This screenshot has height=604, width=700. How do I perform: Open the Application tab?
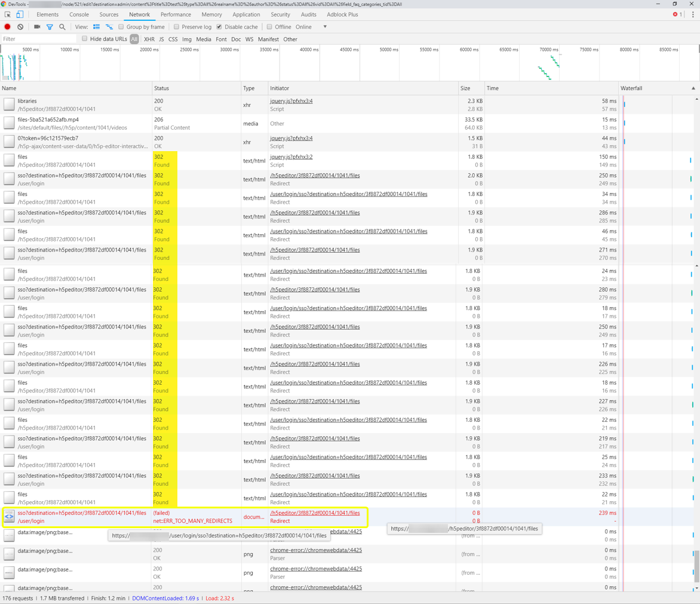246,15
